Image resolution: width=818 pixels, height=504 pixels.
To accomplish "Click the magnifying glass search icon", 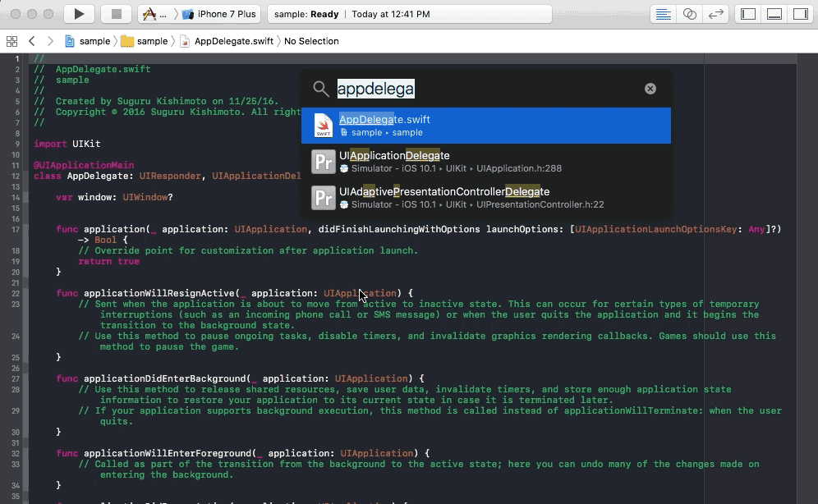I will click(321, 89).
